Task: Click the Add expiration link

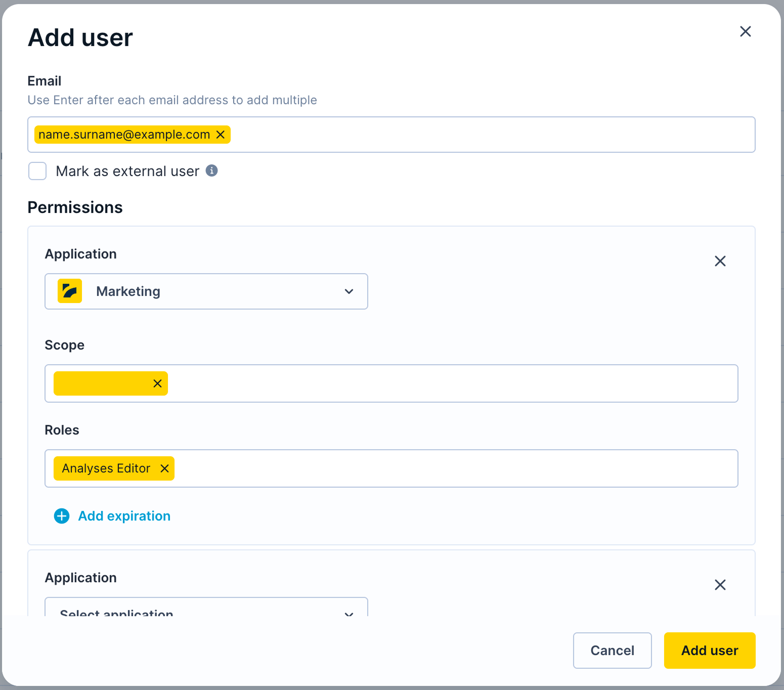Action: [x=124, y=516]
